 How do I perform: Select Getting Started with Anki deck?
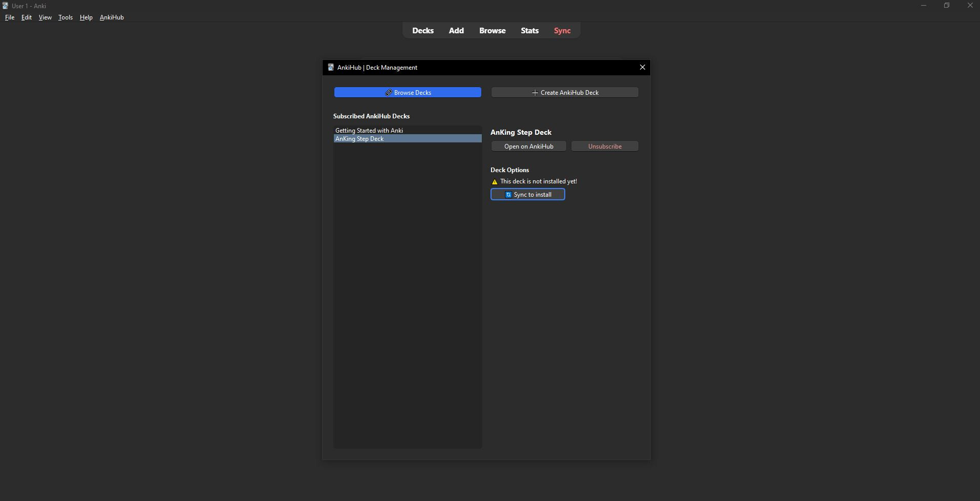tap(369, 131)
